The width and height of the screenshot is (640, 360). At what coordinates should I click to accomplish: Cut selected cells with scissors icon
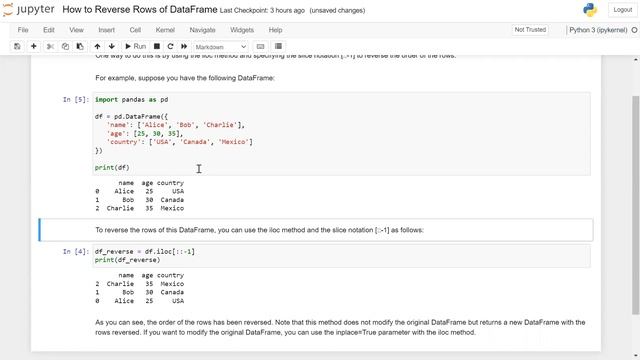(x=50, y=47)
